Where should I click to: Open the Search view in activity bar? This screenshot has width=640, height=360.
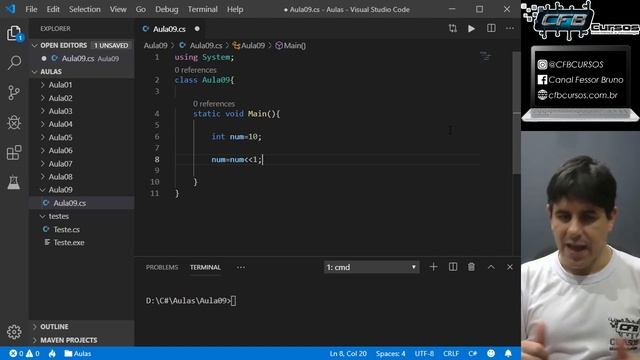(14, 63)
